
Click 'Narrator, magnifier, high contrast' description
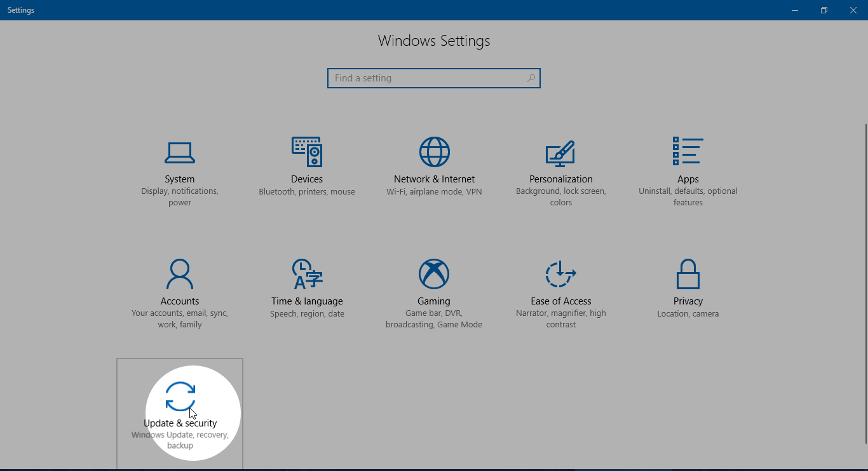[x=561, y=319]
